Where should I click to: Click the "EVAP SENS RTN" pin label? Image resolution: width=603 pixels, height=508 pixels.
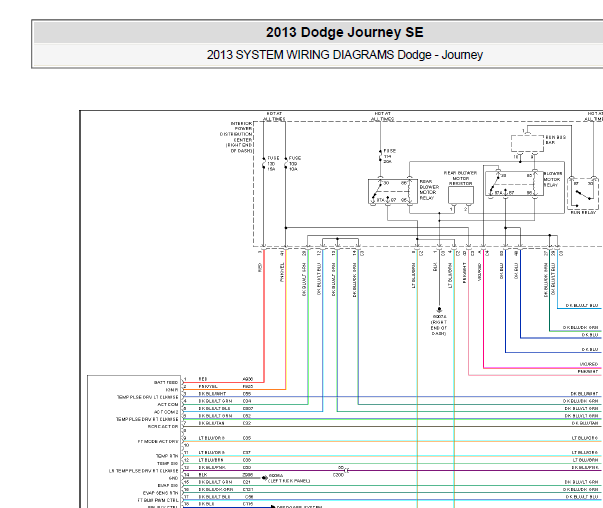(160, 493)
